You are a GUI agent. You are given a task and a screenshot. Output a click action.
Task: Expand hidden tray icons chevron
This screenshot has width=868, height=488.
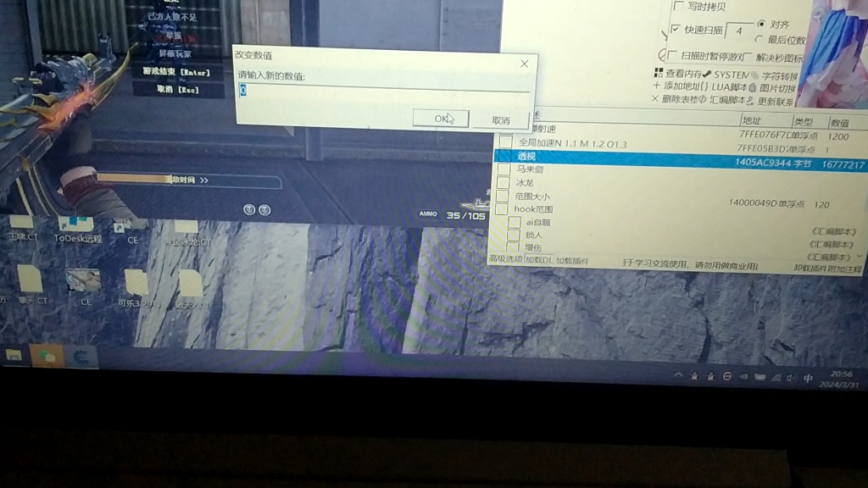point(678,374)
